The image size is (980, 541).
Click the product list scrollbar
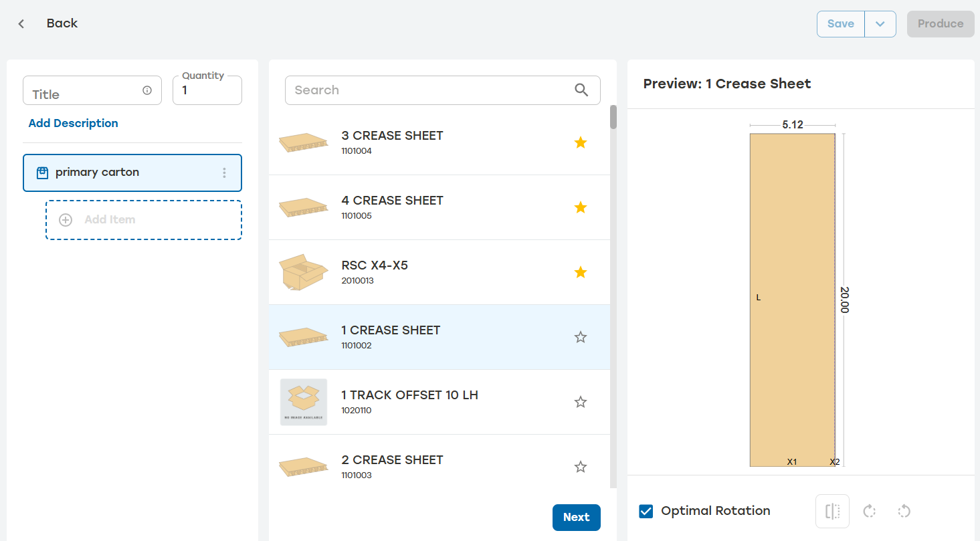click(x=613, y=116)
